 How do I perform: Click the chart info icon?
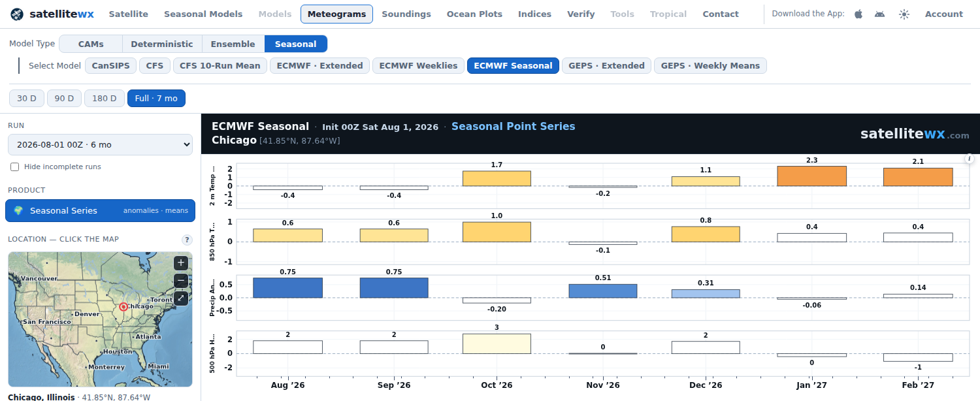click(969, 159)
